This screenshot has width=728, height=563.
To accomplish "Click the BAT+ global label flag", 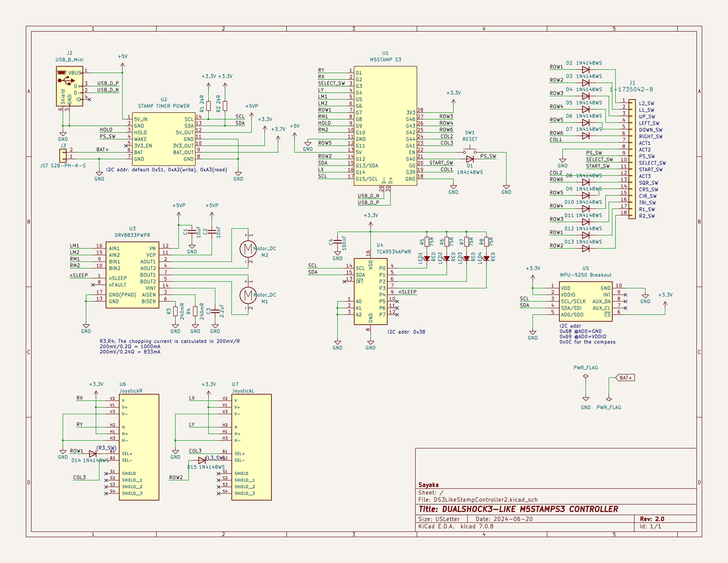I will click(x=625, y=378).
